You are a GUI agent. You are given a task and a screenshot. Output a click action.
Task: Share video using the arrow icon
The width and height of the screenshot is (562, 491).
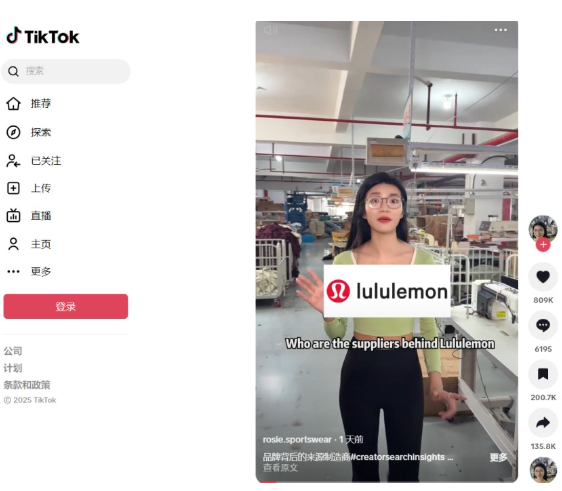coord(543,423)
